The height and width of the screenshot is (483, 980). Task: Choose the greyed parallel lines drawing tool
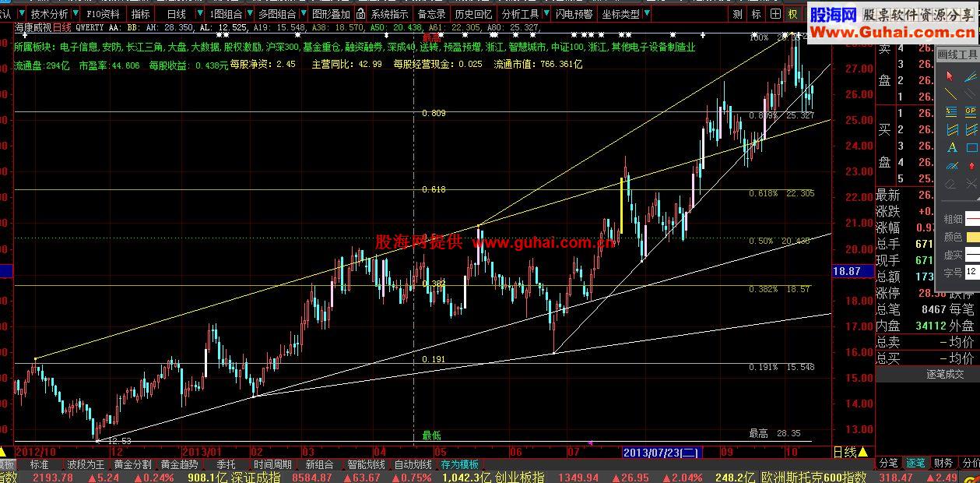971,93
